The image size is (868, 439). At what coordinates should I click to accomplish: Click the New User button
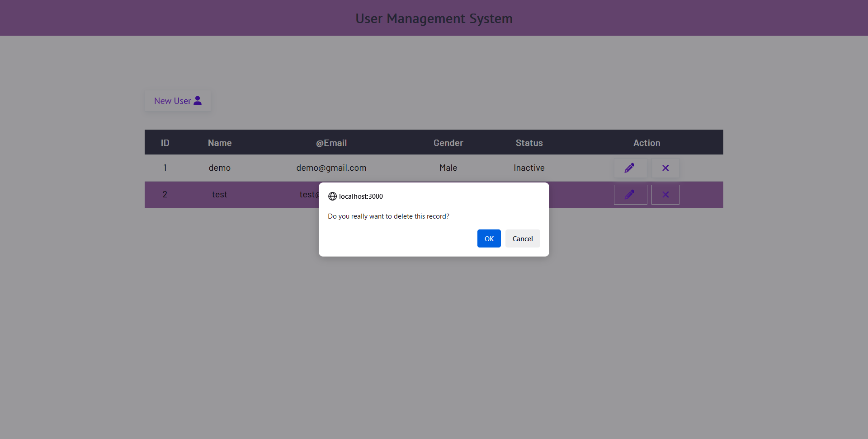[x=177, y=100]
